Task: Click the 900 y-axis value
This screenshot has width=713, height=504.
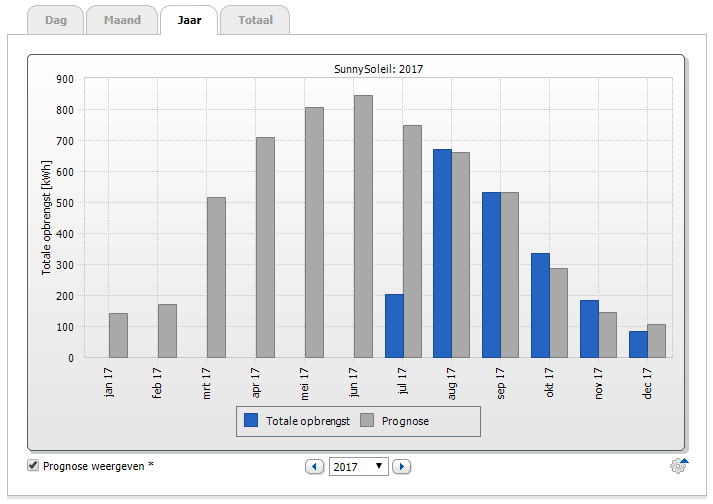Action: click(65, 79)
